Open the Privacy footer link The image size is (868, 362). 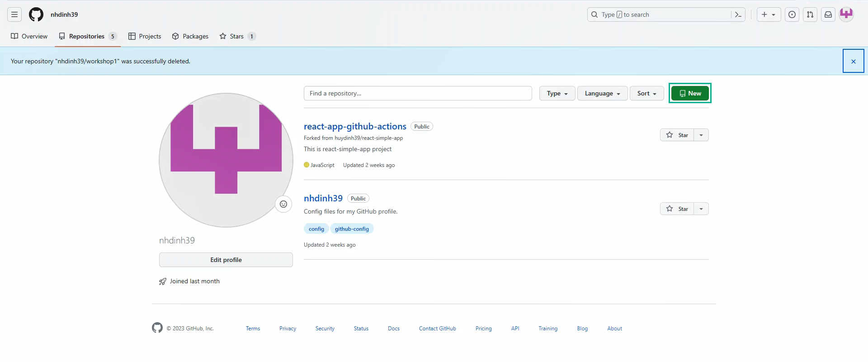(288, 329)
